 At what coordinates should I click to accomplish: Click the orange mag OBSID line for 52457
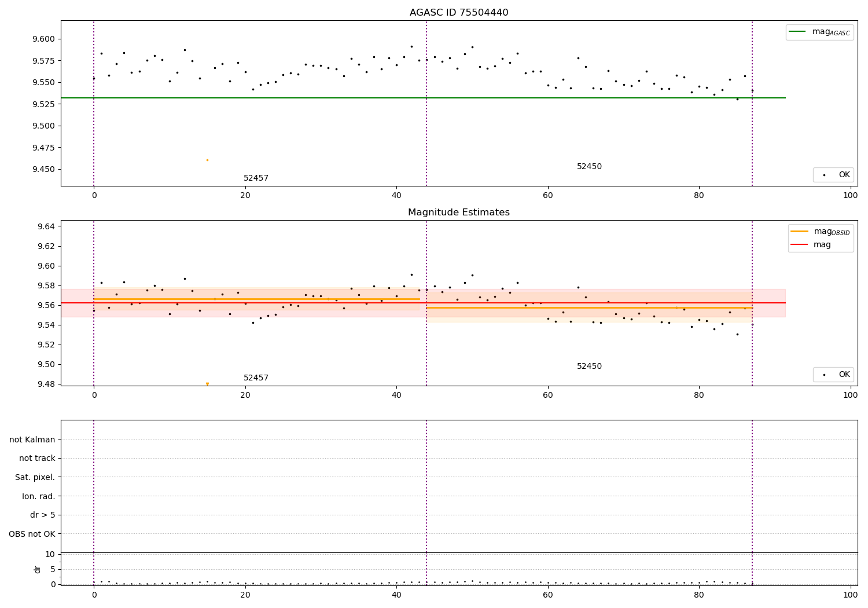pyautogui.click(x=256, y=299)
